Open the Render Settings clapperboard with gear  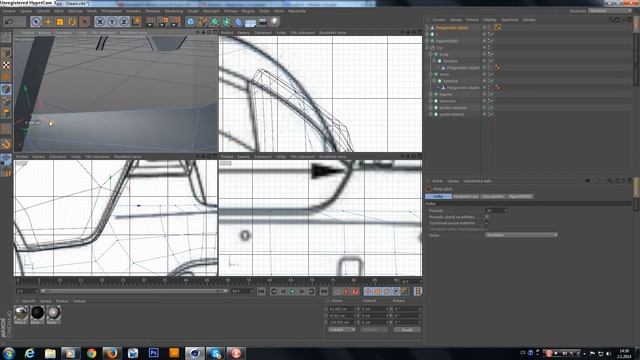176,22
